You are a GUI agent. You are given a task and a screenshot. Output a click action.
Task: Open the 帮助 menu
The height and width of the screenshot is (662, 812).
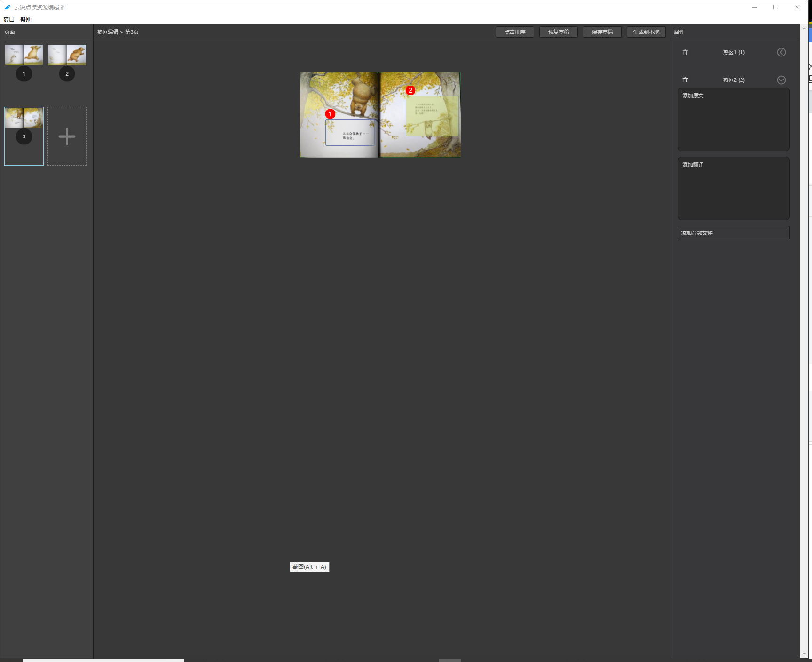pos(26,19)
